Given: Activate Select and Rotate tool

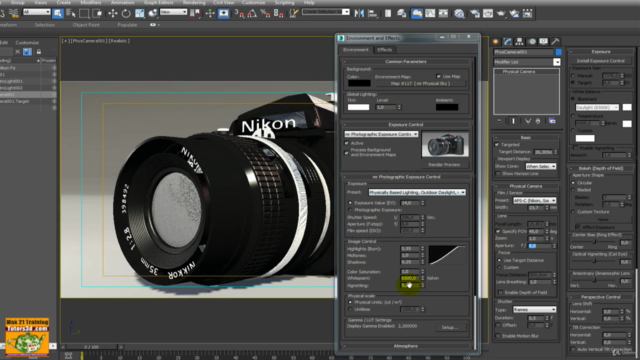Looking at the screenshot, I should pyautogui.click(x=126, y=13).
